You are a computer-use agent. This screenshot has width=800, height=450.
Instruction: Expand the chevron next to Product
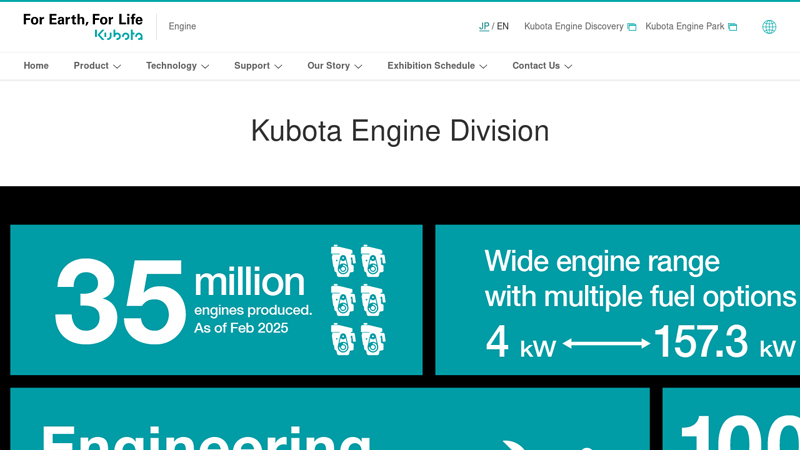pos(117,66)
